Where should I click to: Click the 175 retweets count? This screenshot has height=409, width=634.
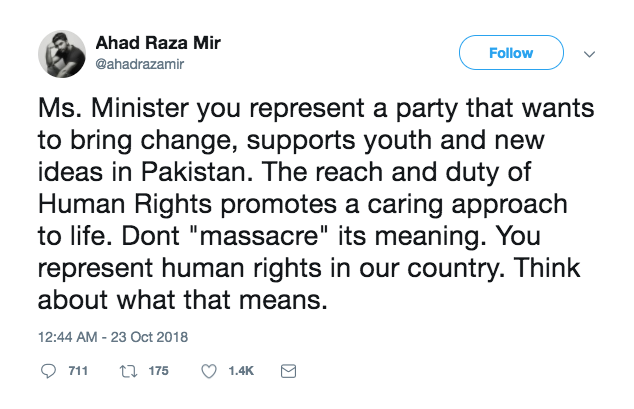point(158,371)
